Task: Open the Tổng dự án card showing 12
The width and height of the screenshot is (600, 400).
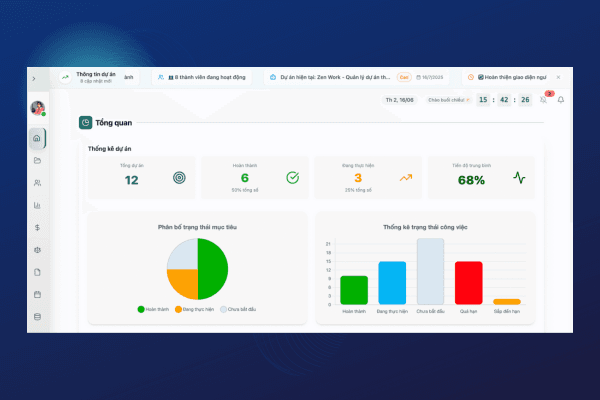Action: coord(142,178)
